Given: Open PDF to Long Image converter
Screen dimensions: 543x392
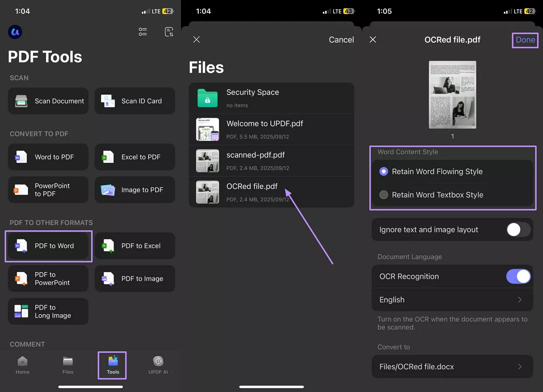Looking at the screenshot, I should click(48, 311).
